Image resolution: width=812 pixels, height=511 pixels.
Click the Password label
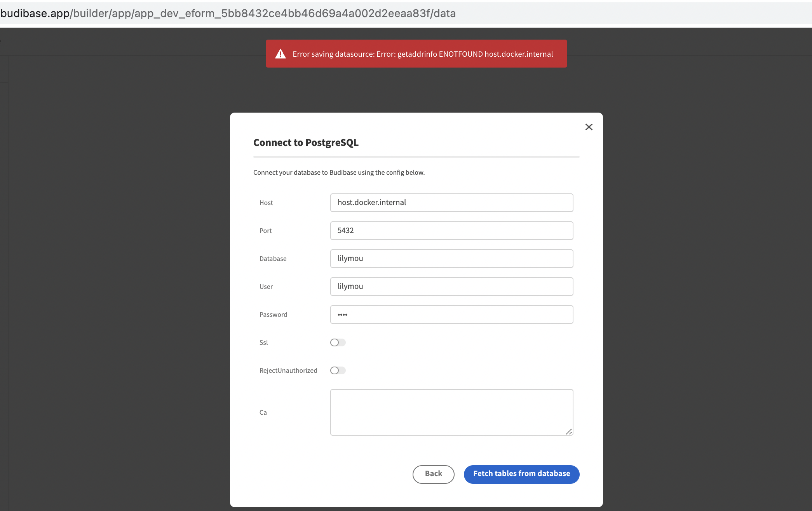[273, 315]
